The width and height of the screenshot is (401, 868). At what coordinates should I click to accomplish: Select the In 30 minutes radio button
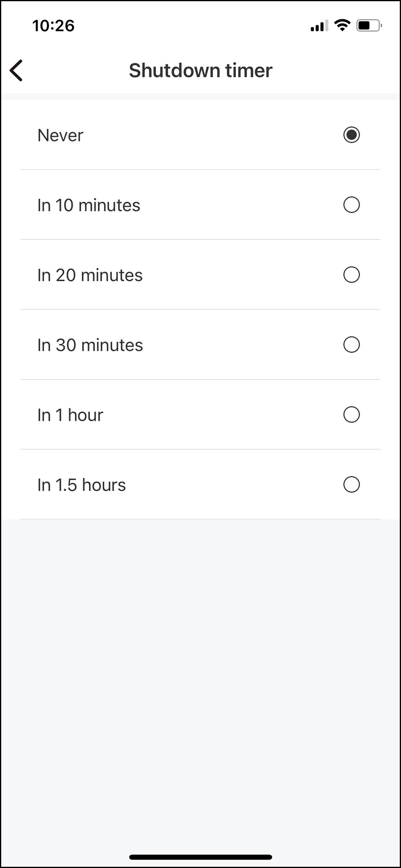pyautogui.click(x=351, y=345)
